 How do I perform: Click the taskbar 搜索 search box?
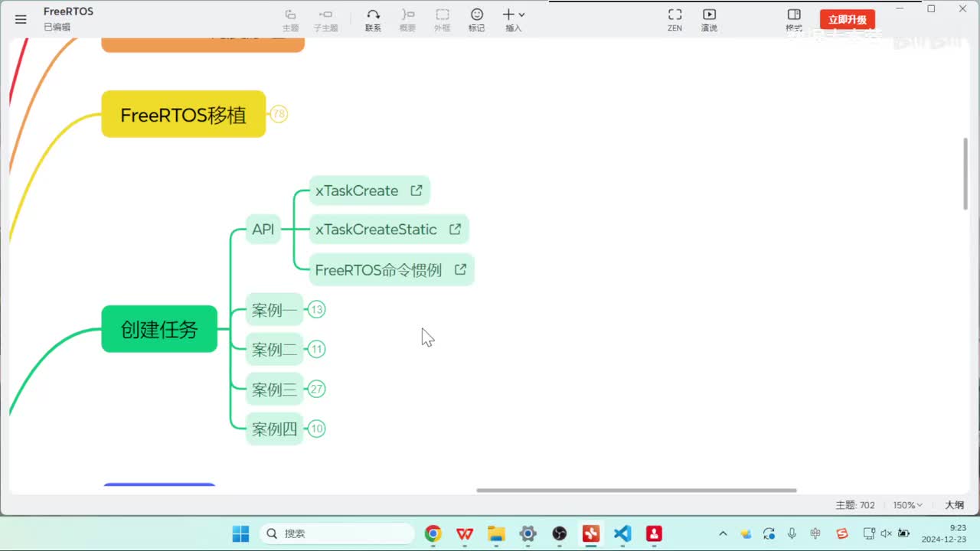click(x=337, y=533)
